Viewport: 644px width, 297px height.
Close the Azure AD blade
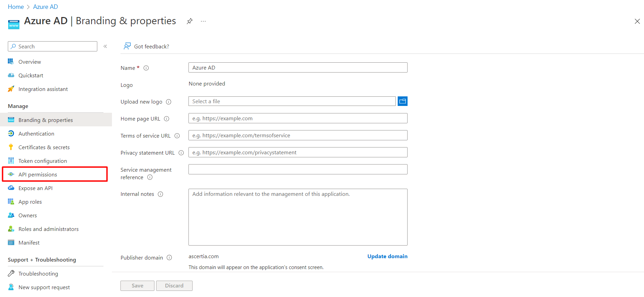coord(637,21)
